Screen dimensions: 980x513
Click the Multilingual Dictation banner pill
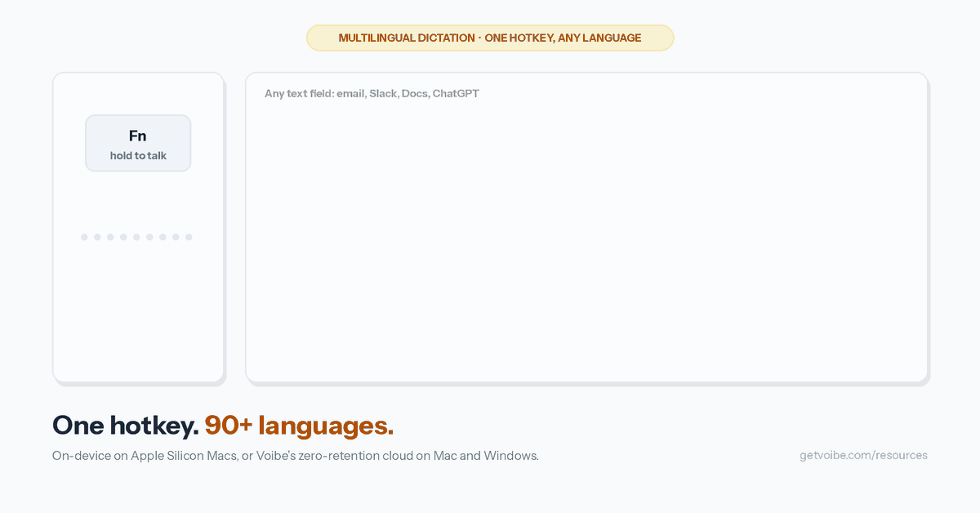pyautogui.click(x=490, y=38)
